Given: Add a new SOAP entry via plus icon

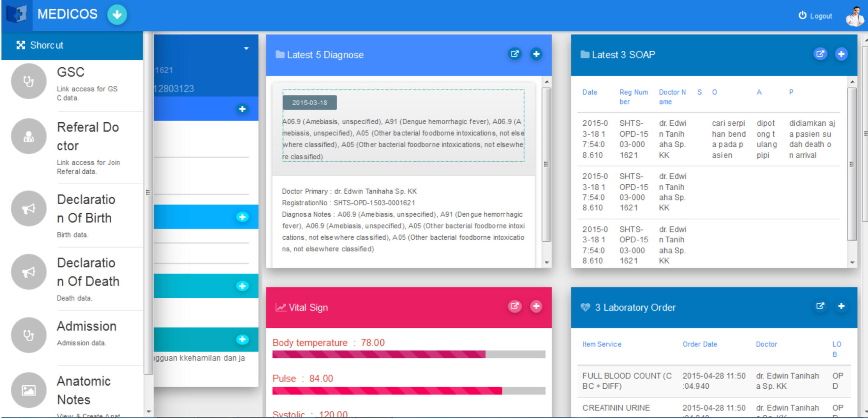Looking at the screenshot, I should tap(841, 54).
